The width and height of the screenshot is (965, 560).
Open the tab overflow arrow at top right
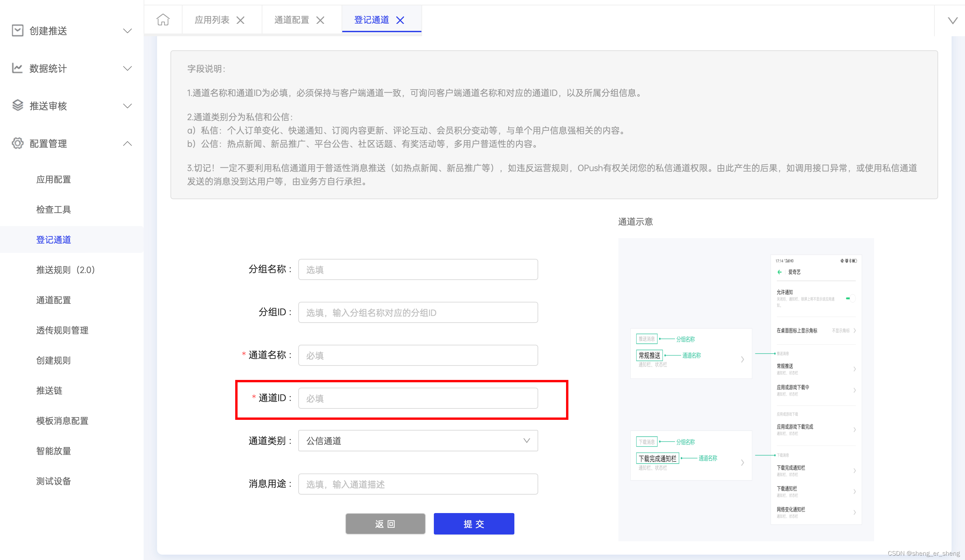pos(952,20)
